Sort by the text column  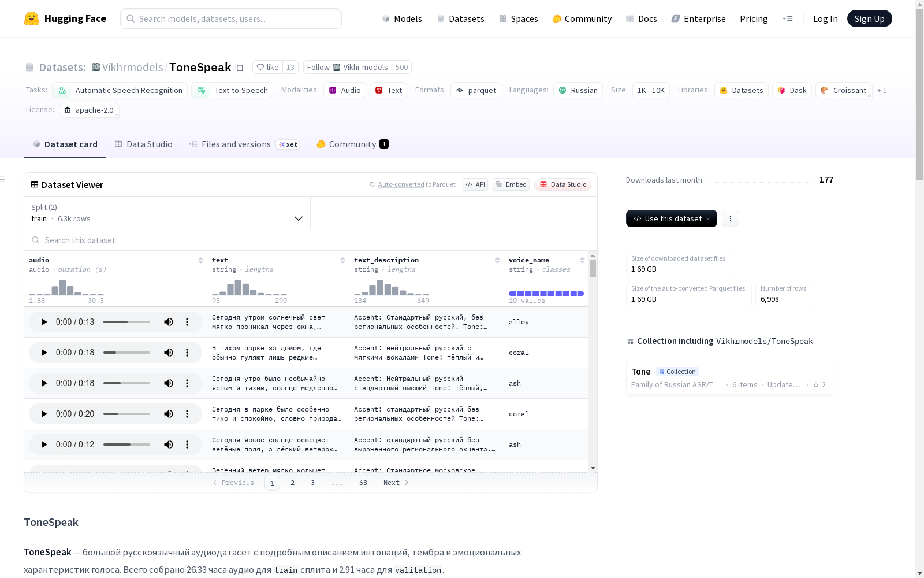pos(342,260)
